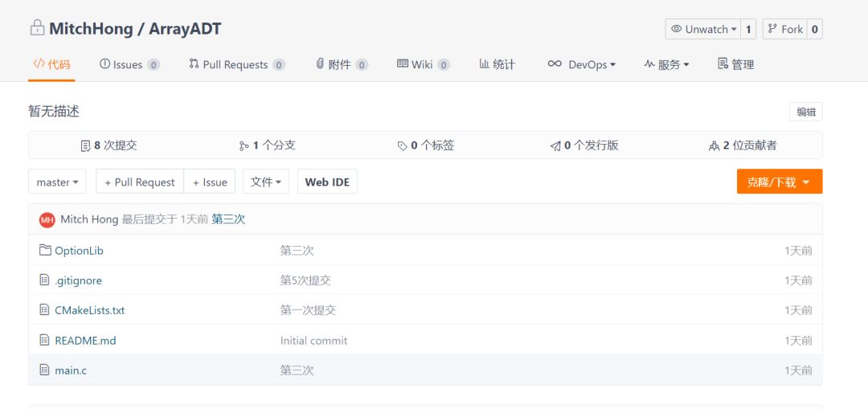
Task: Click the 1天前 timestamp on README.md row
Action: tap(798, 341)
